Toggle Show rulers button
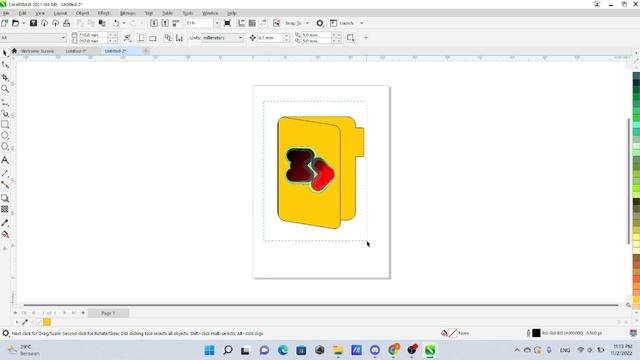This screenshot has height=360, width=640. [x=242, y=23]
